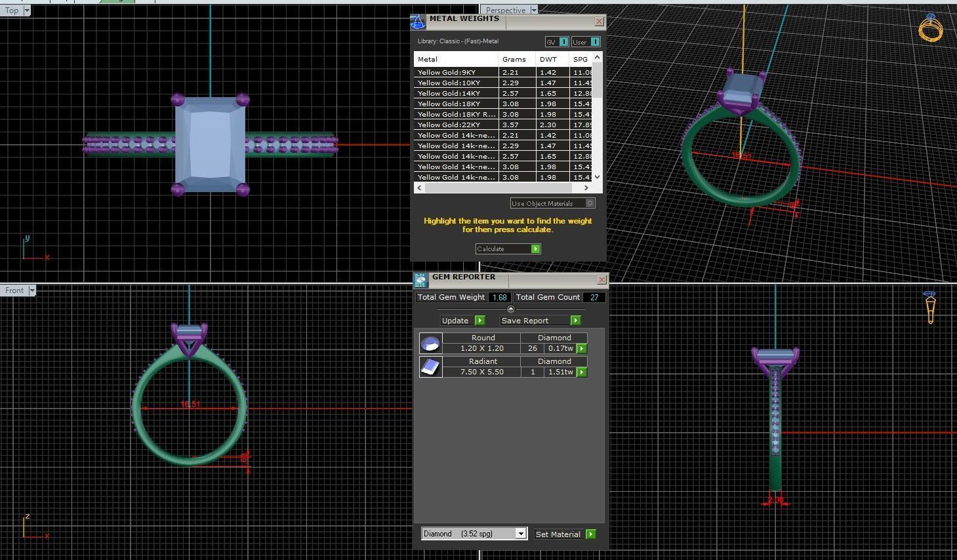
Task: Click the emerald-cut gemstone in Top viewport
Action: (x=210, y=144)
